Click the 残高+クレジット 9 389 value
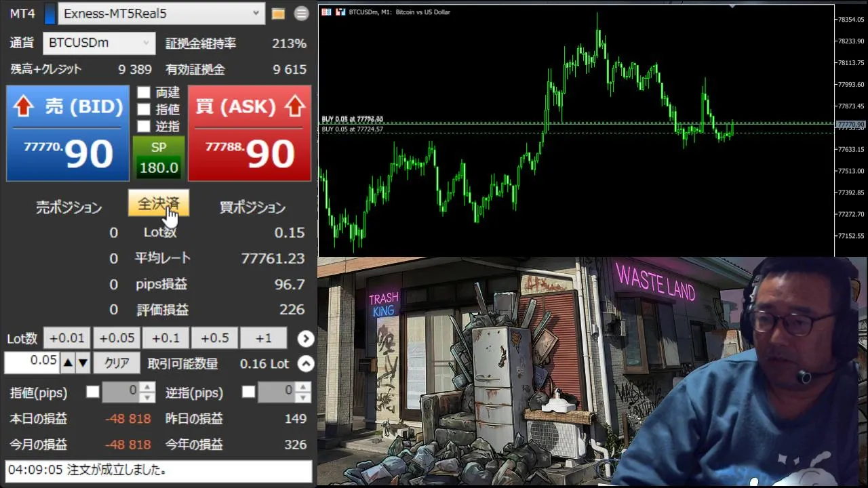Image resolution: width=868 pixels, height=488 pixels. [x=135, y=69]
